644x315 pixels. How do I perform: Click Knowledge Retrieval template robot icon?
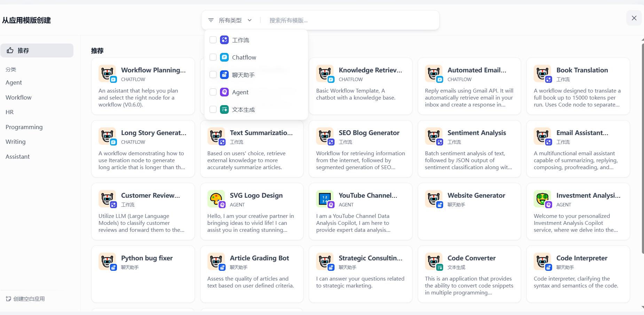tap(325, 73)
